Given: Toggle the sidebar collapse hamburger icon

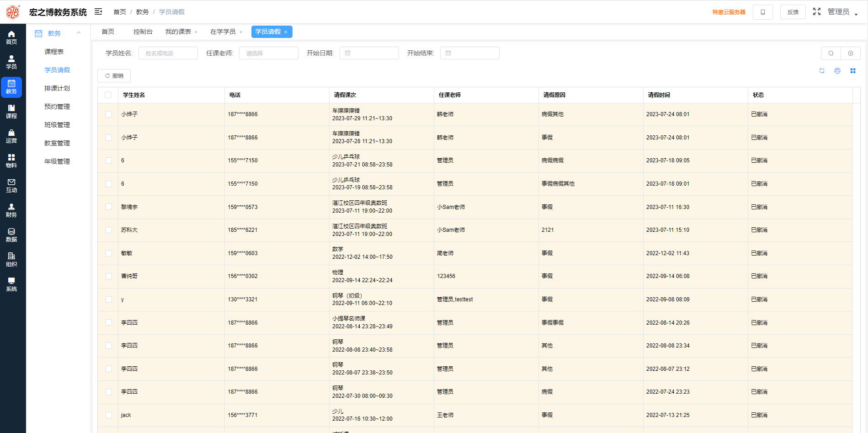Looking at the screenshot, I should coord(98,12).
